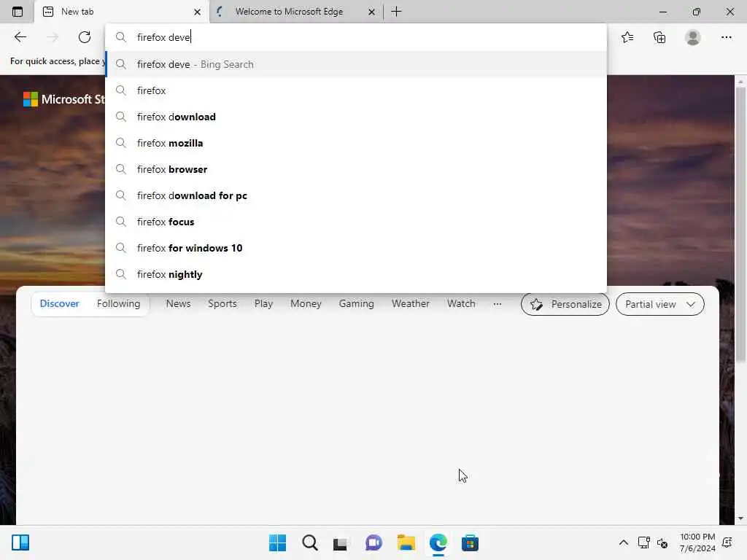747x560 pixels.
Task: Open the Money category
Action: (x=306, y=304)
